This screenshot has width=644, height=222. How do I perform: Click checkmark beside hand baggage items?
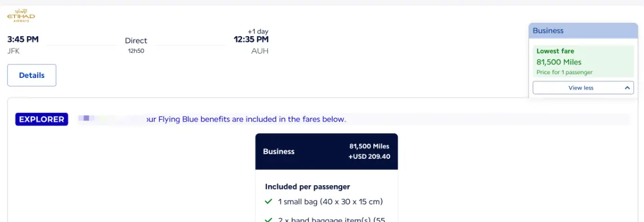tap(268, 220)
